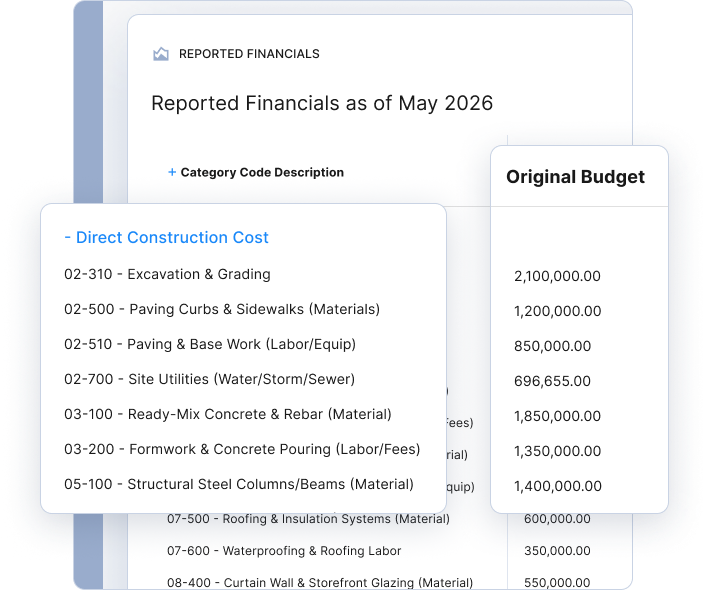
Task: Select row 07-500 - Roofing & Insulation Systems
Action: click(308, 519)
